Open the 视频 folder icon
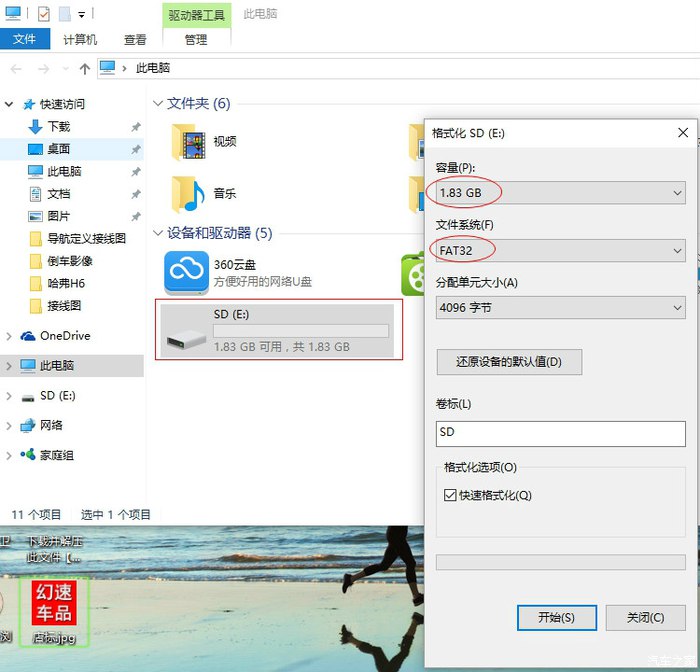The width and height of the screenshot is (700, 672). (189, 143)
